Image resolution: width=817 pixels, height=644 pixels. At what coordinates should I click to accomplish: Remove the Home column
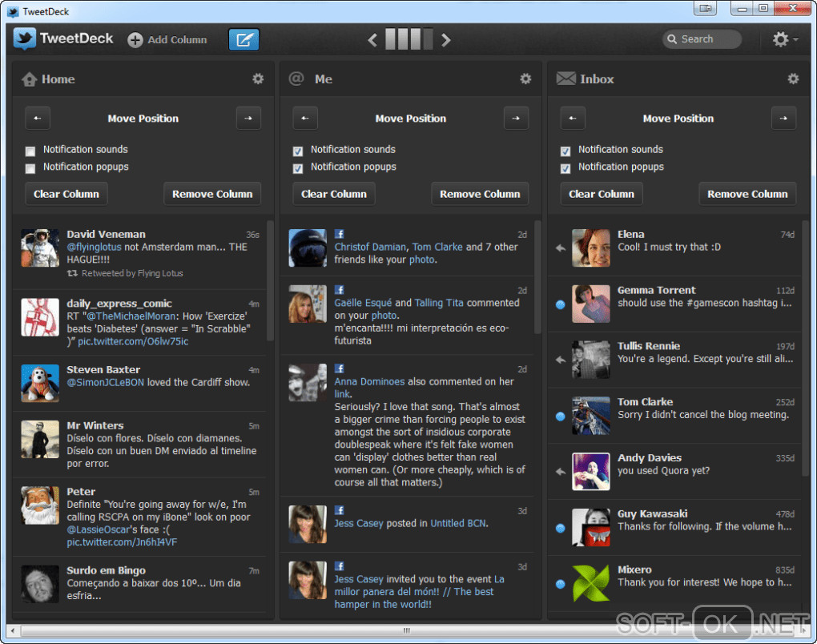[x=212, y=194]
